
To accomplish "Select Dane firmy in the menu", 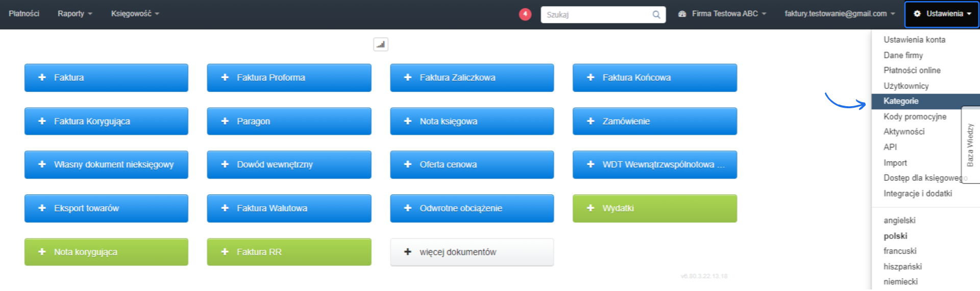I will coord(903,55).
